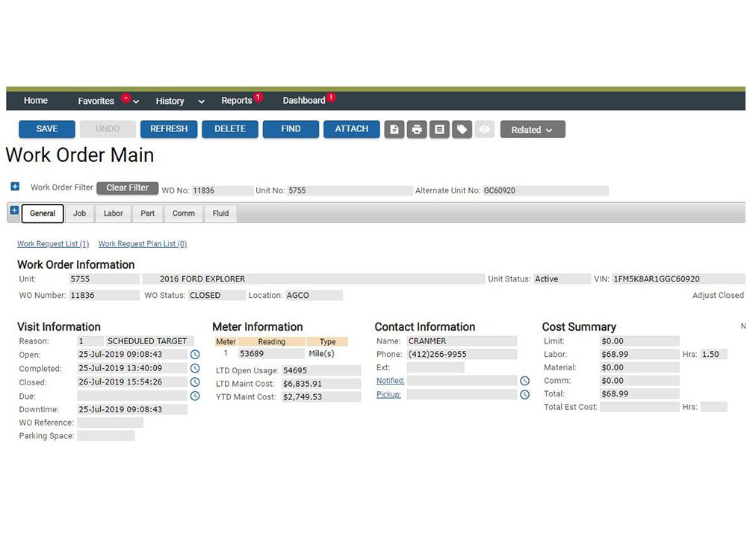
Task: Click clock icon beside Due field
Action: coord(195,396)
